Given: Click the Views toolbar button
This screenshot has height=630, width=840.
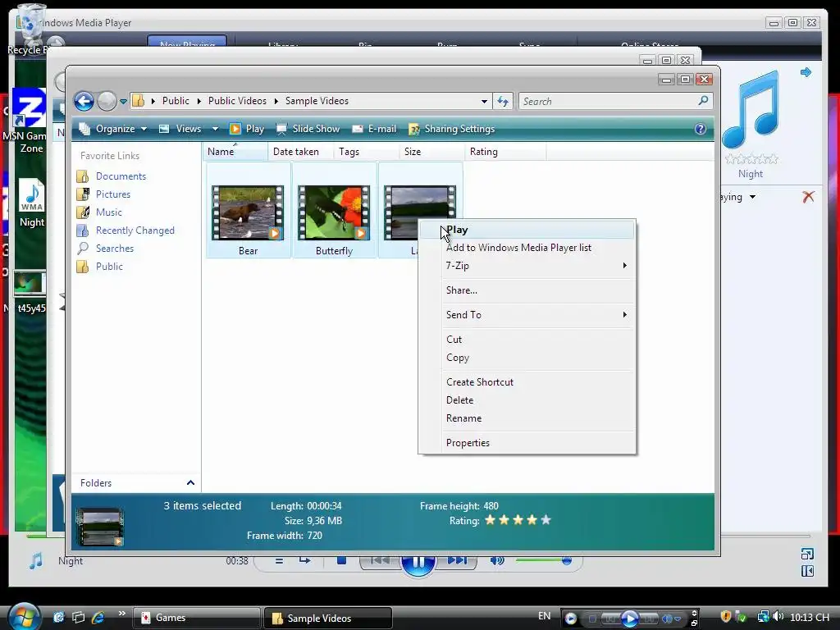Looking at the screenshot, I should pos(180,129).
